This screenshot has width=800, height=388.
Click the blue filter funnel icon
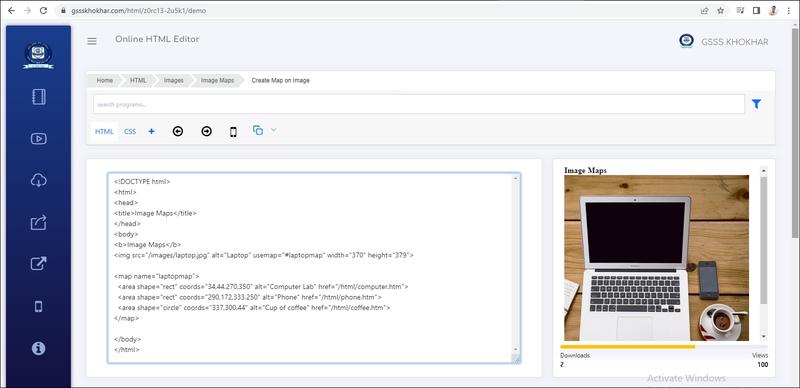click(x=756, y=104)
